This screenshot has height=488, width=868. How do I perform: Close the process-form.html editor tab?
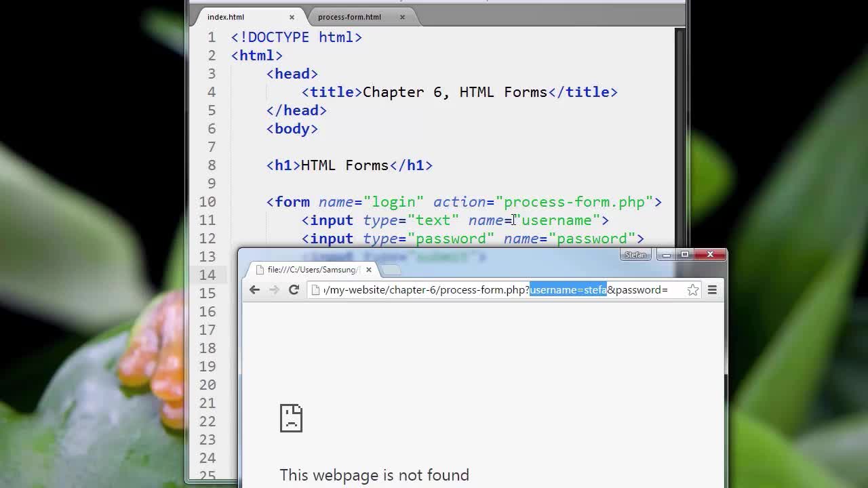point(402,17)
